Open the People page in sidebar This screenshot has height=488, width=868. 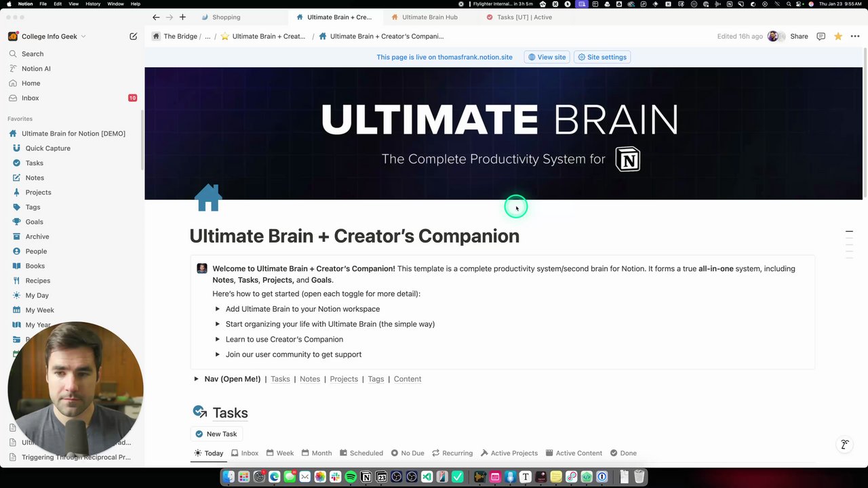pos(36,251)
